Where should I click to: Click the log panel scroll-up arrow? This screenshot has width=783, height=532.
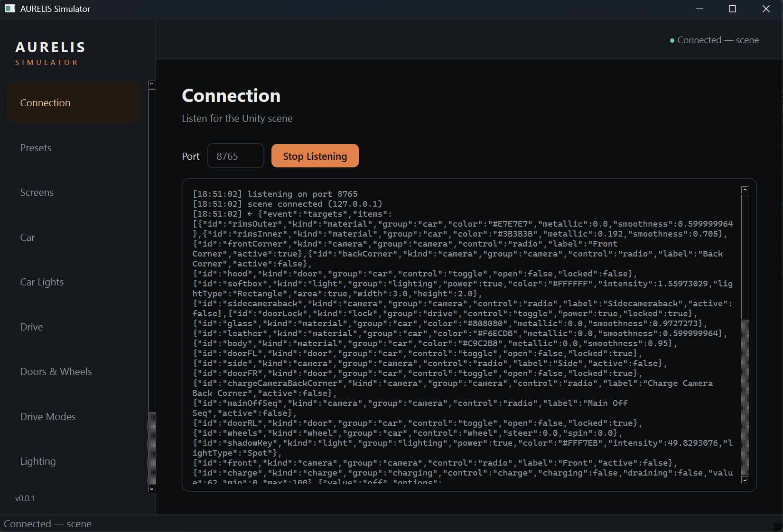tap(745, 190)
